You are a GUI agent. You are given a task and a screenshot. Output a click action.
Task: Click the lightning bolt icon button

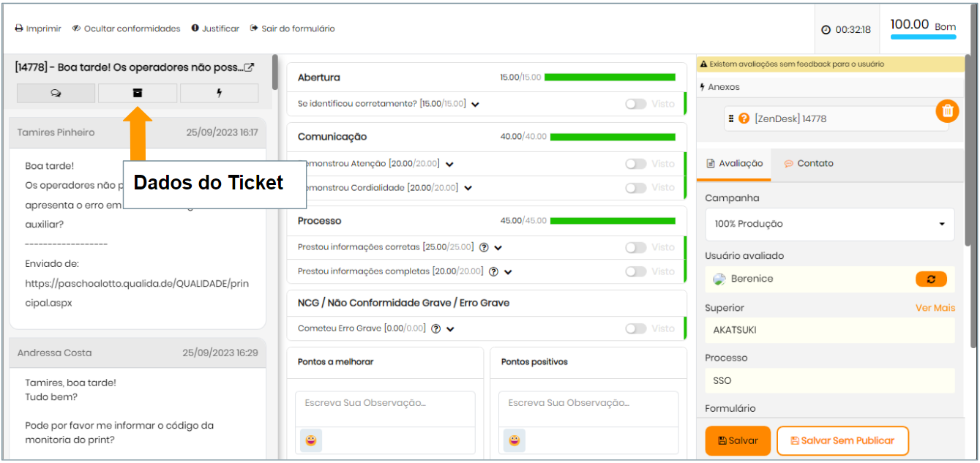[x=219, y=93]
